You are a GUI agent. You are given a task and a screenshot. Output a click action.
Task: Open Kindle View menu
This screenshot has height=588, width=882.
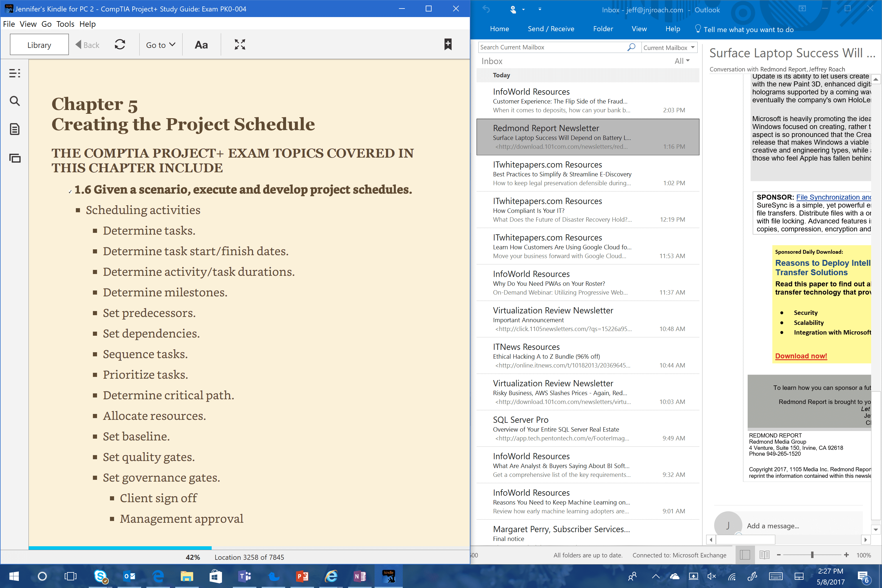click(28, 24)
